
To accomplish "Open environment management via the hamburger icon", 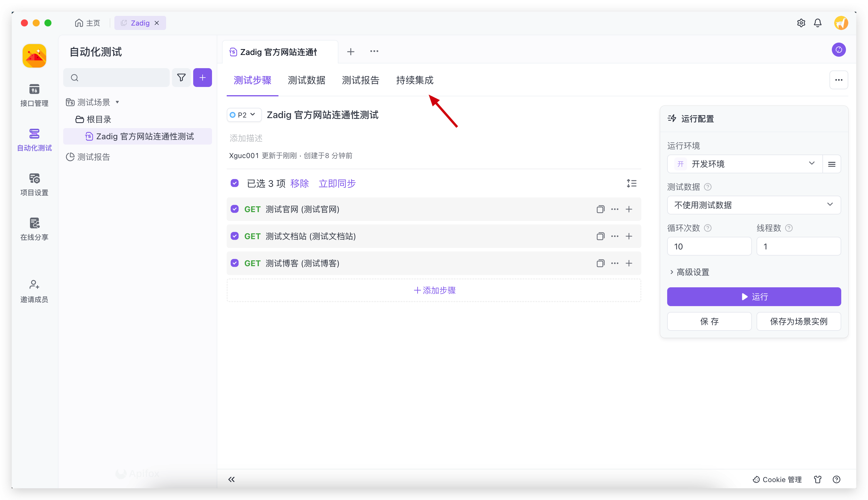I will point(832,164).
